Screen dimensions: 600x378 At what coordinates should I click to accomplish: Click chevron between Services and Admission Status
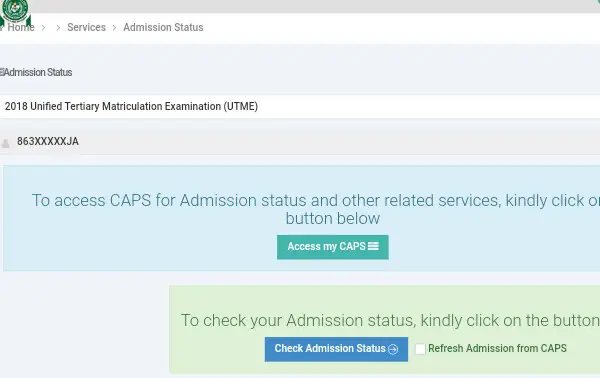pyautogui.click(x=114, y=28)
